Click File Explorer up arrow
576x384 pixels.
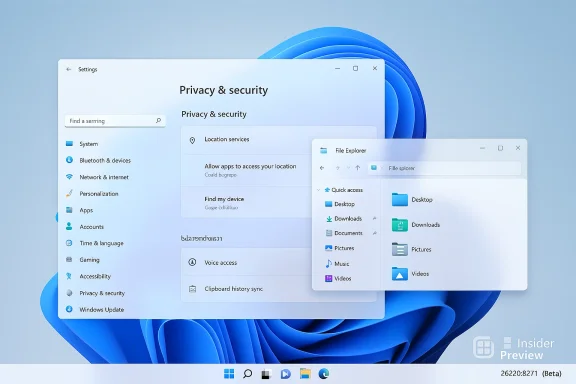coord(357,168)
